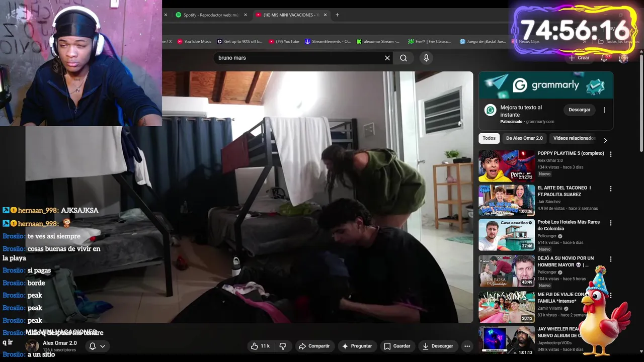This screenshot has height=362, width=644.
Task: Open the Alex Omar 2.0 channel name
Action: 60,343
